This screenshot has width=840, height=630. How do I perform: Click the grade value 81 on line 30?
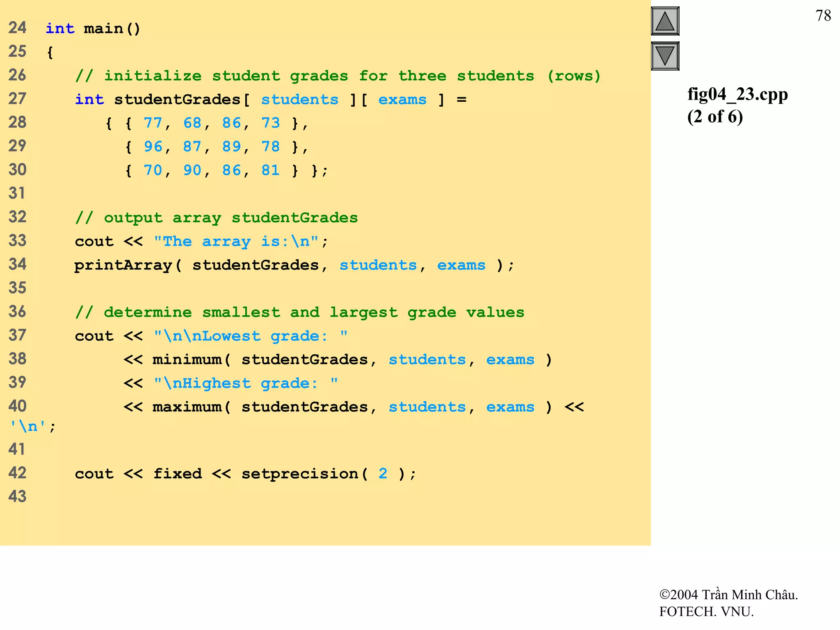pyautogui.click(x=270, y=170)
